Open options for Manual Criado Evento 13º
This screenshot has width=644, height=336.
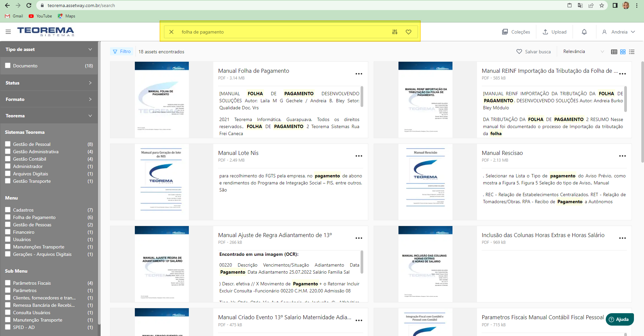(359, 321)
